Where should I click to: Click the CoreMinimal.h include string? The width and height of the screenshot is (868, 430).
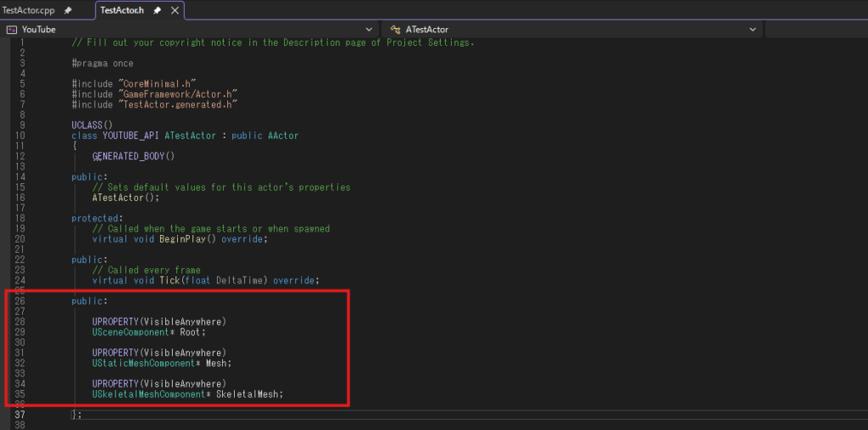click(x=158, y=84)
